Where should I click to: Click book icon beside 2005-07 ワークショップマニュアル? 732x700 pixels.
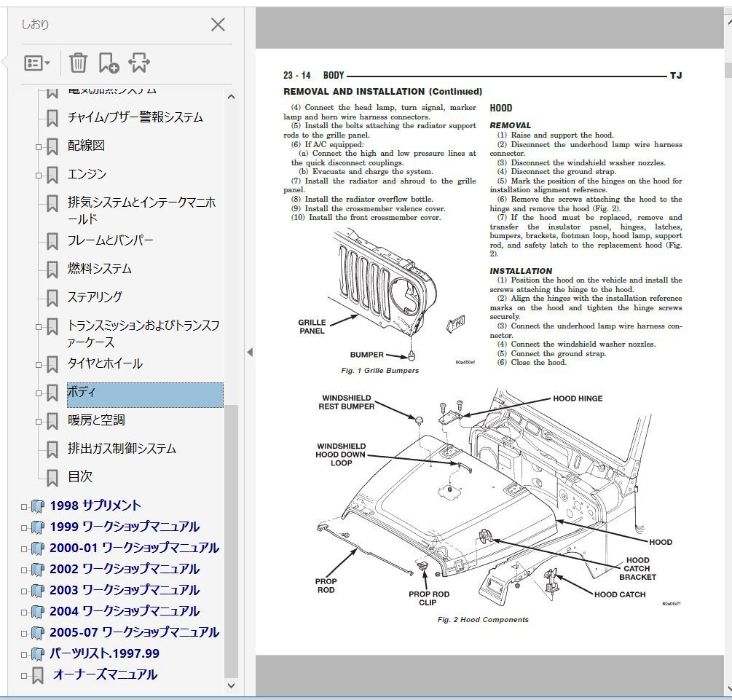pos(37,633)
